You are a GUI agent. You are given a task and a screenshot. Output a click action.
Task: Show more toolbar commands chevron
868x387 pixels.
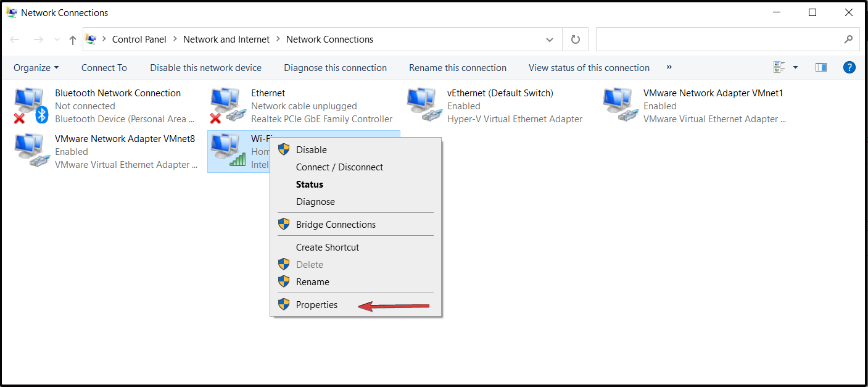(669, 67)
